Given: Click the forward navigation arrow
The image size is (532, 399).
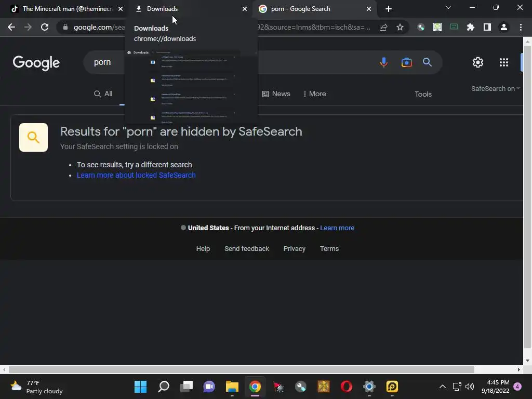Looking at the screenshot, I should pos(28,27).
